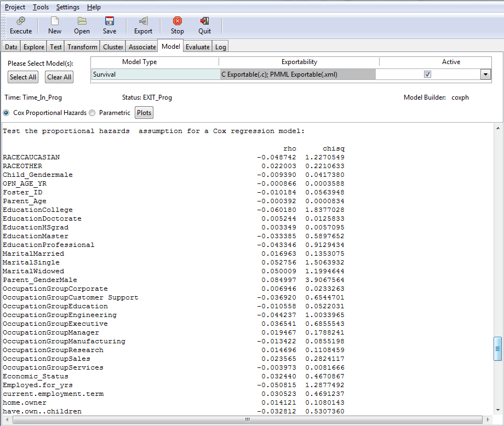Switch to the Evaluate tab
504x426 pixels.
198,47
